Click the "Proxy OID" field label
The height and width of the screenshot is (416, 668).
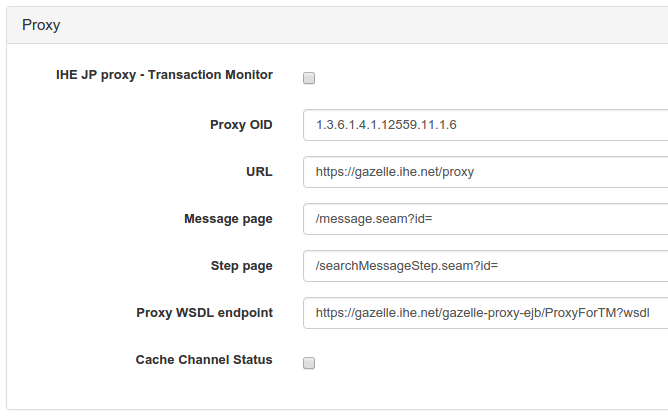[x=241, y=125]
